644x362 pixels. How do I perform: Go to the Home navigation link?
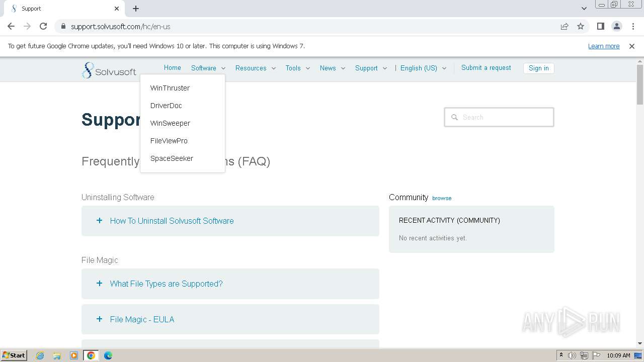tap(172, 68)
